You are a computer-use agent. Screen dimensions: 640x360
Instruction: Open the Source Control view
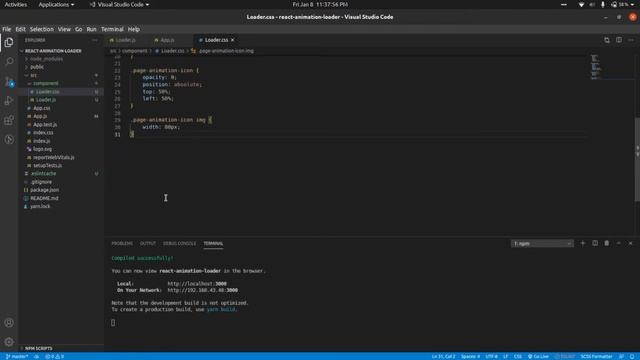click(9, 81)
